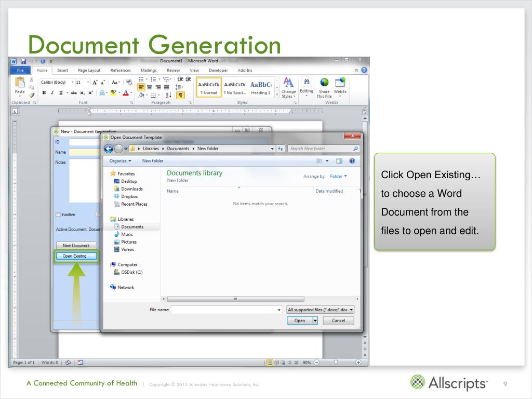This screenshot has width=532, height=399.
Task: Open the Organize dropdown menu
Action: [x=120, y=161]
